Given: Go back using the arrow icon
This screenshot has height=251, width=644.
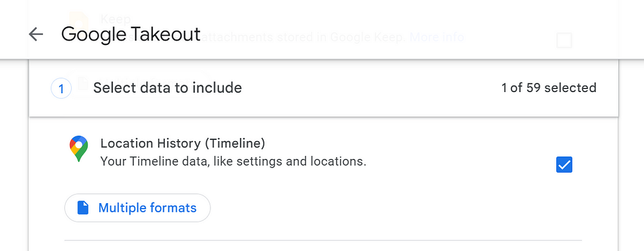Looking at the screenshot, I should [x=36, y=34].
